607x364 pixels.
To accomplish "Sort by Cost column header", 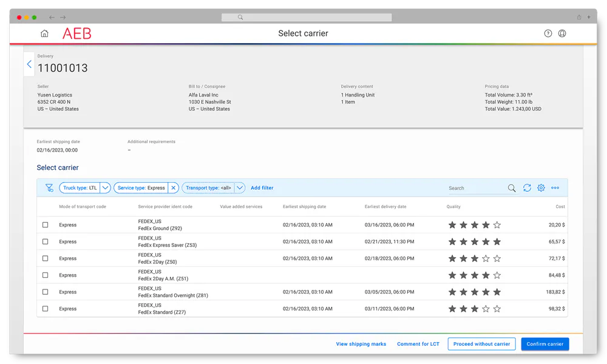I will (560, 206).
